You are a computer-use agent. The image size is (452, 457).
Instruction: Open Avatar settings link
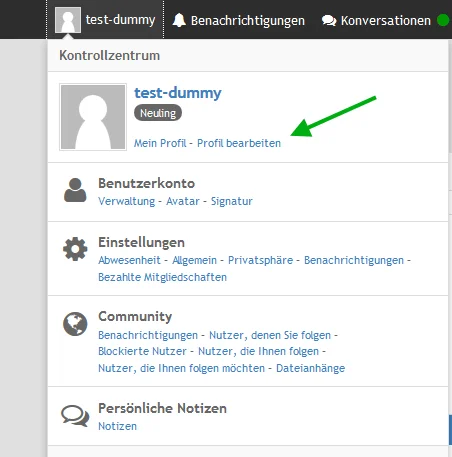[x=183, y=201]
